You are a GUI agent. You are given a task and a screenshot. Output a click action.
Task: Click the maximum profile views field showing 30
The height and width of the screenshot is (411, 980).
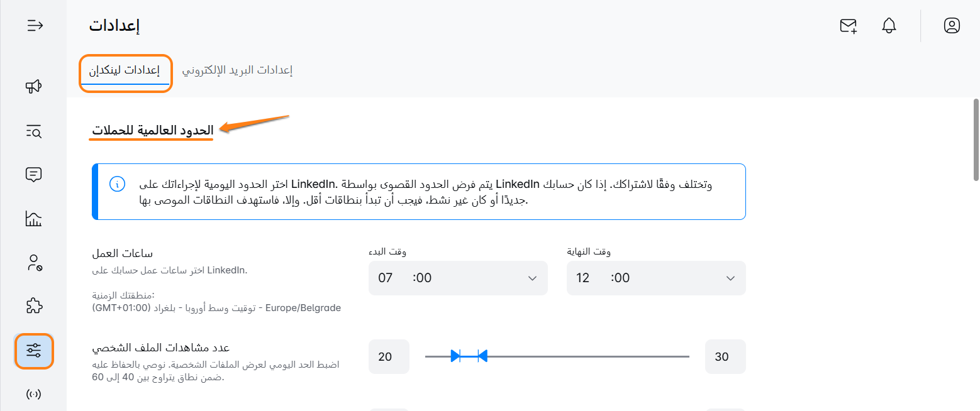(x=725, y=357)
